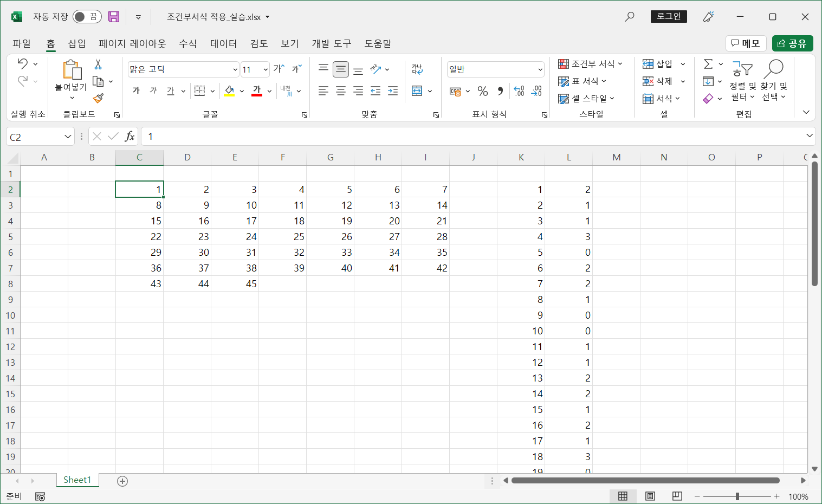822x504 pixels.
Task: Select the Sheet1 worksheet tab
Action: pyautogui.click(x=77, y=480)
